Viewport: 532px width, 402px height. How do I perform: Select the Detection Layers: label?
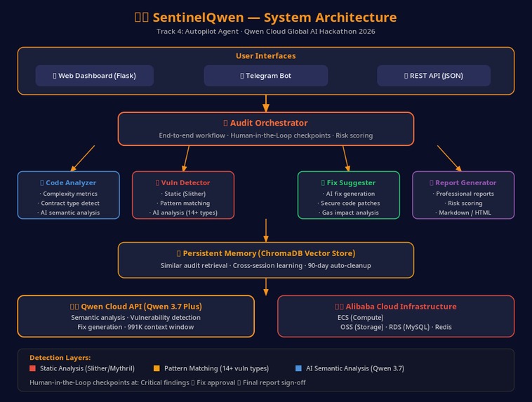[60, 358]
